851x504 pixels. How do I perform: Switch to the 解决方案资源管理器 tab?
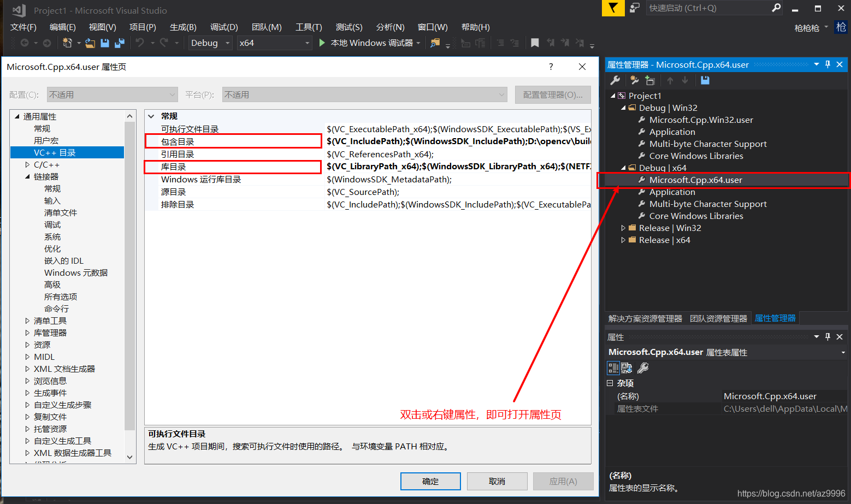(645, 318)
